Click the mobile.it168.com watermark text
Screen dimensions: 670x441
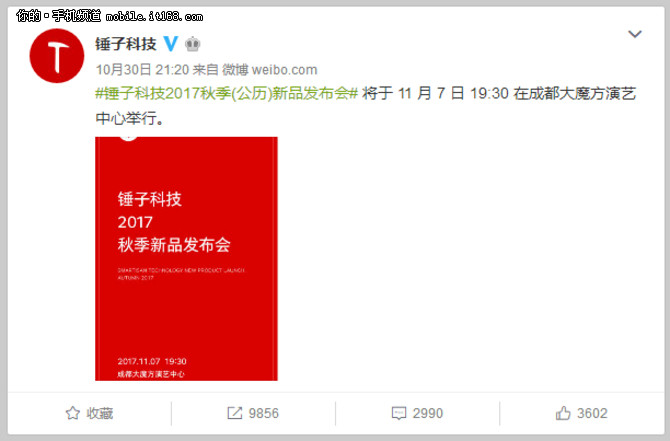coord(154,16)
